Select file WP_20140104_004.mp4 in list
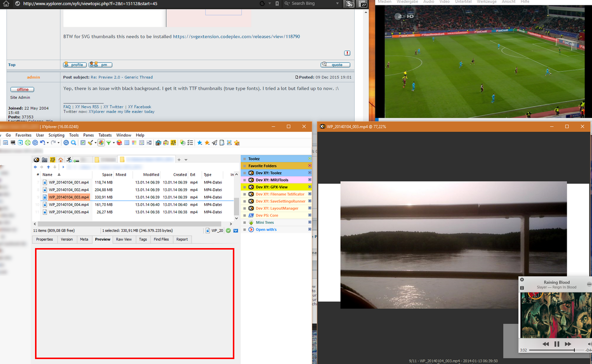This screenshot has width=592, height=364. click(x=69, y=204)
